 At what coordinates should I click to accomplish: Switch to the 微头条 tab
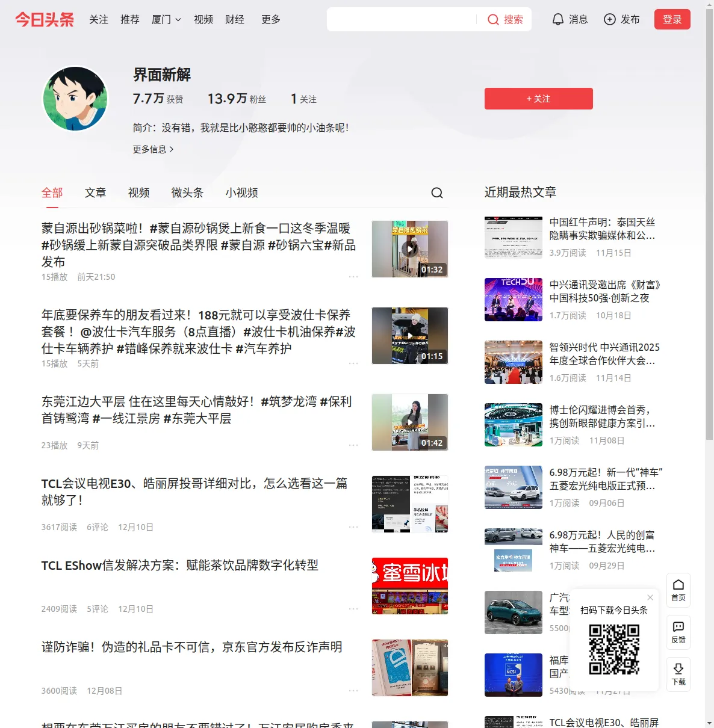click(188, 193)
